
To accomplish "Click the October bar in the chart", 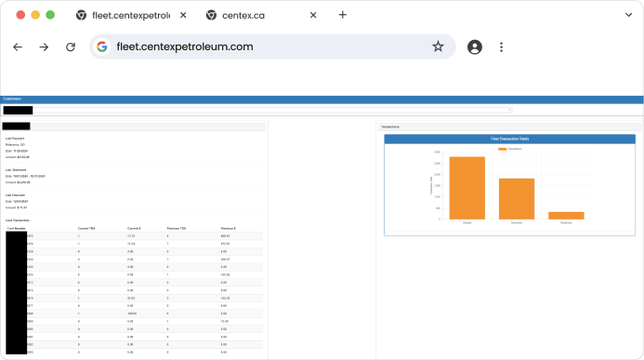I will [467, 188].
